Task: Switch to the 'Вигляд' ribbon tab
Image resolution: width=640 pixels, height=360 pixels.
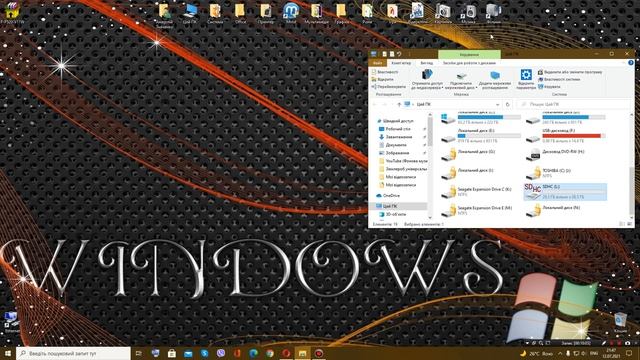Action: [x=427, y=63]
